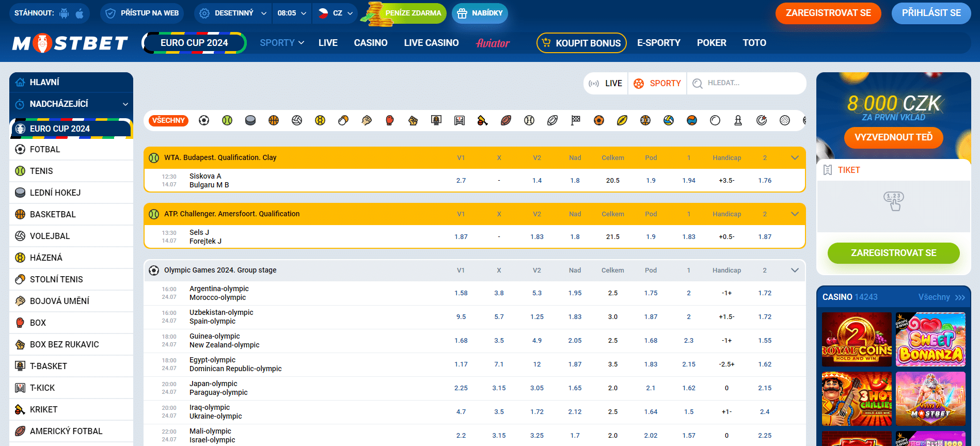The image size is (980, 446).
Task: Click the EURO CUP 2024 header banner
Action: click(194, 43)
